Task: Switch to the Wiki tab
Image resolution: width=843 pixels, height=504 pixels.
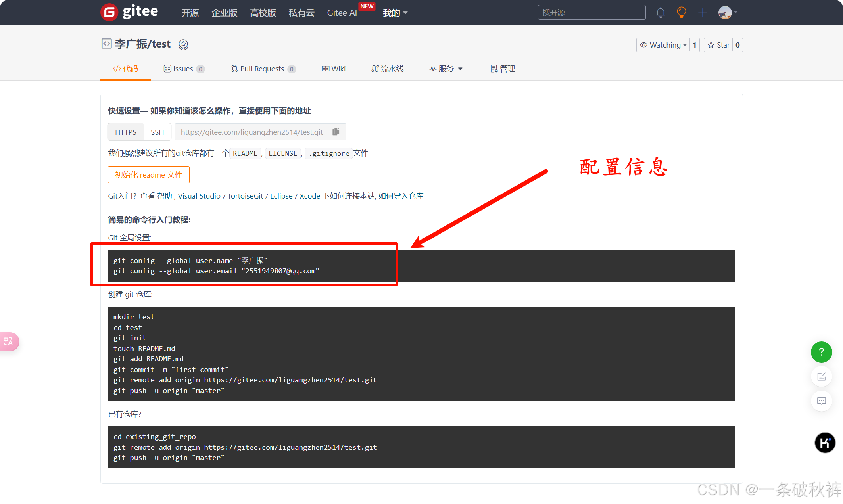Action: click(x=334, y=69)
